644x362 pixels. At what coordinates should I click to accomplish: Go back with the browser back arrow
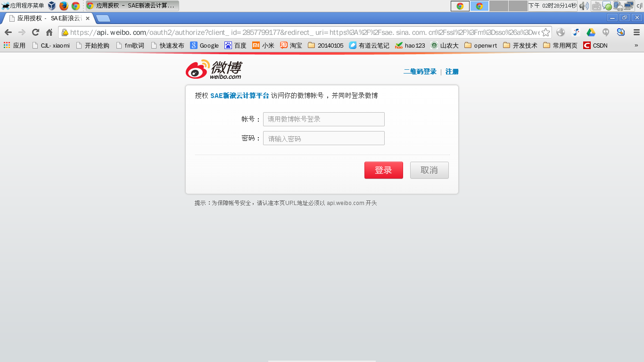click(8, 32)
